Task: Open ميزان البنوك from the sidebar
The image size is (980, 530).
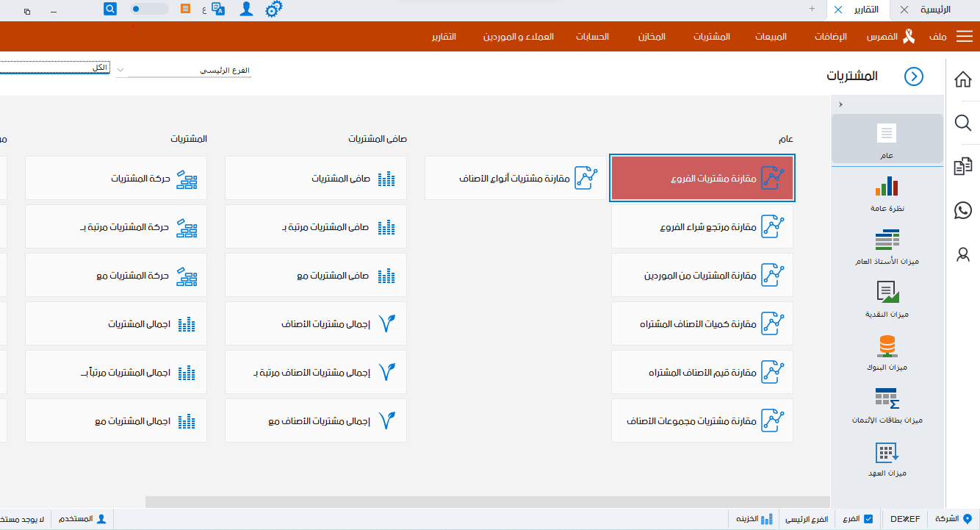Action: [887, 345]
